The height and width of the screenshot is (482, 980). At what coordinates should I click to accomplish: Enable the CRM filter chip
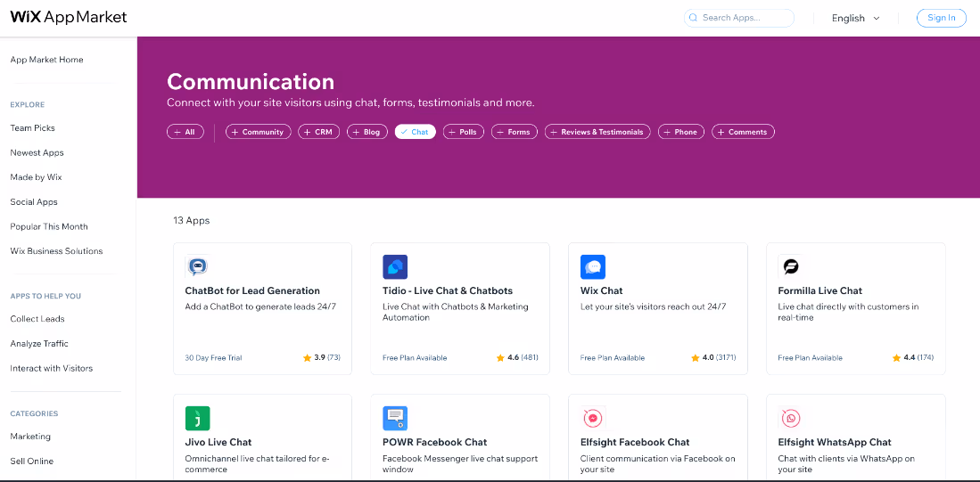click(318, 132)
